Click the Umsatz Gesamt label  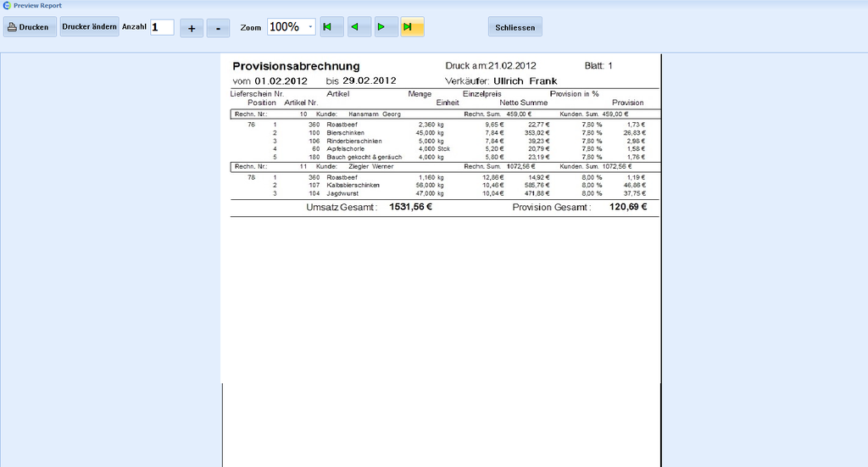342,208
